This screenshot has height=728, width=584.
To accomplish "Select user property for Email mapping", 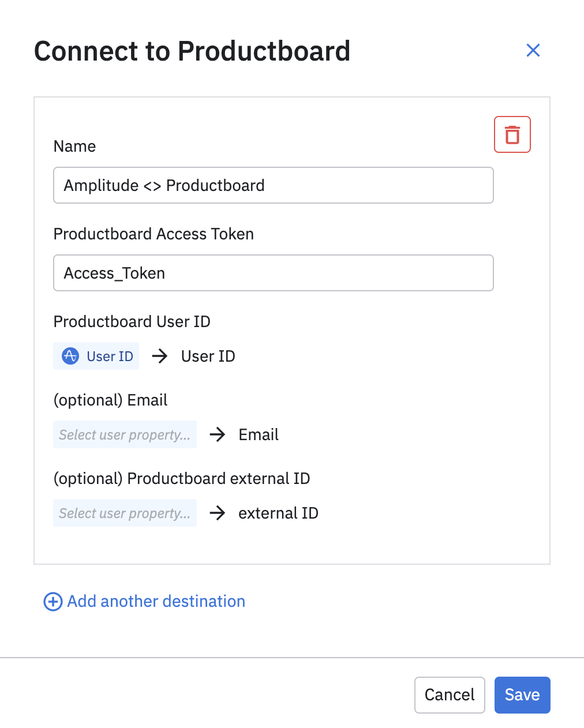I will [x=125, y=434].
